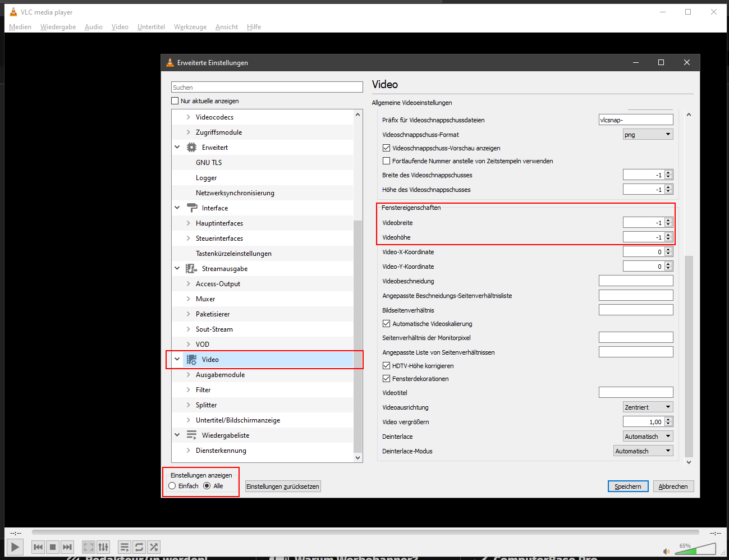Skip to next track in VLC
The width and height of the screenshot is (729, 560).
(x=67, y=547)
